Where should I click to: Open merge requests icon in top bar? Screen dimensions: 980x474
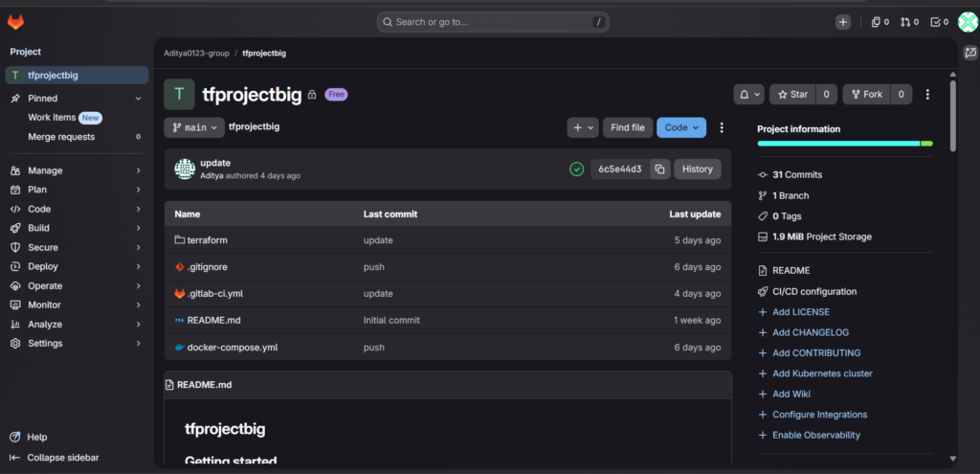point(908,22)
